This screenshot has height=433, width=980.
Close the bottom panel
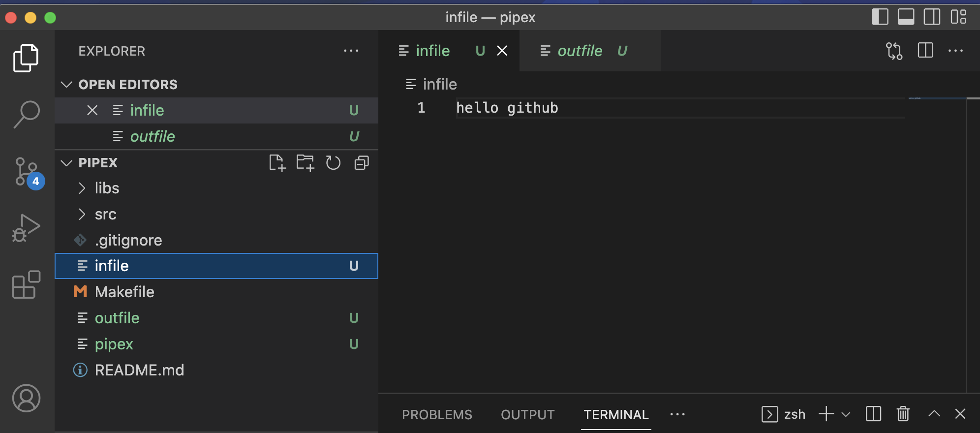[x=960, y=414]
